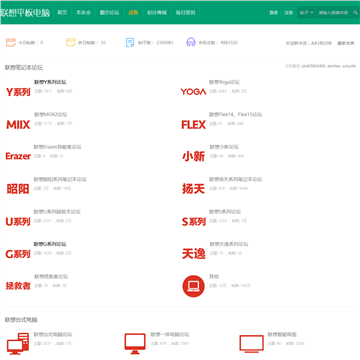Open the 联想台式电脑论坛 title link
This screenshot has width=360, height=360.
[53, 334]
